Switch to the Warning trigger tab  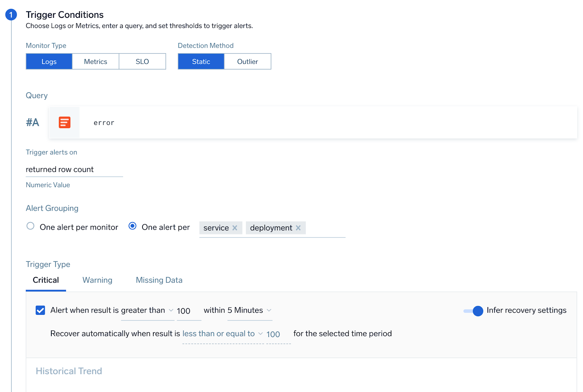97,280
